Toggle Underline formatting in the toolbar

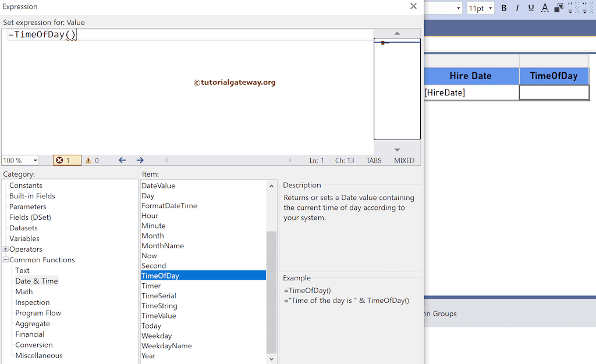[x=531, y=8]
